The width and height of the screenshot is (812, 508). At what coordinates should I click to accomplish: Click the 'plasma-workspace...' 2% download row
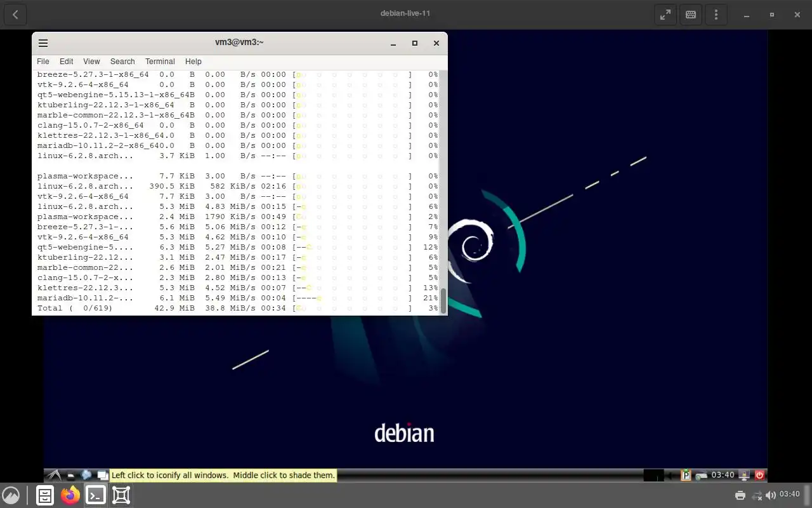[238, 217]
